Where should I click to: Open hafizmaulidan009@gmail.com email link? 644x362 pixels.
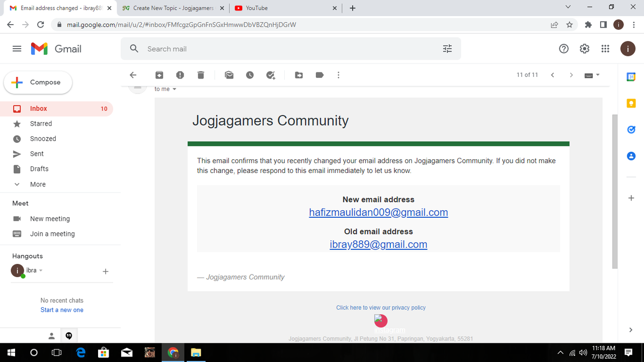378,212
